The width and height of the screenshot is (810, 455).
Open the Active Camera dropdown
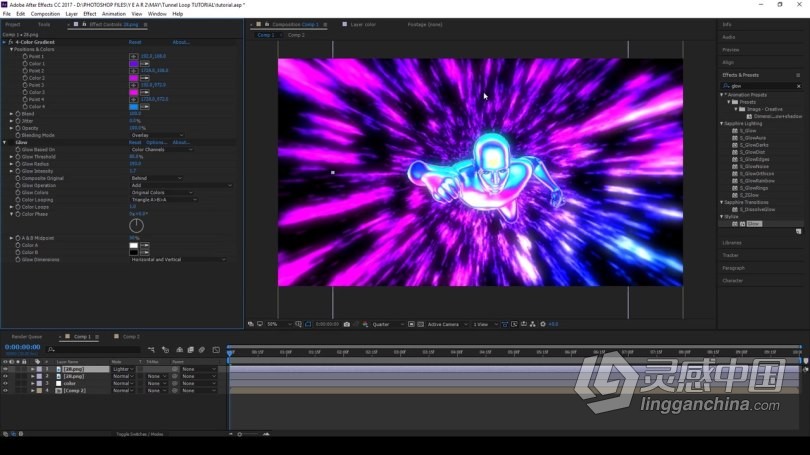pos(447,324)
